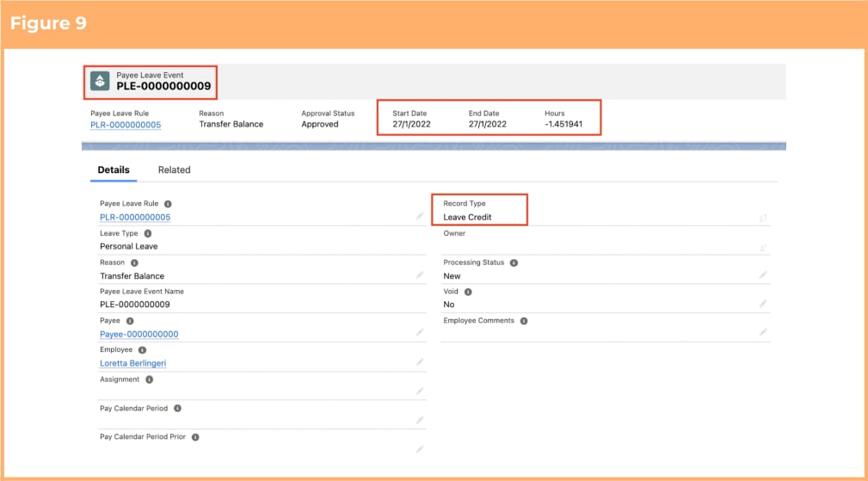The width and height of the screenshot is (868, 481).
Task: Edit Payee Leave Rule with pencil icon
Action: tap(420, 217)
